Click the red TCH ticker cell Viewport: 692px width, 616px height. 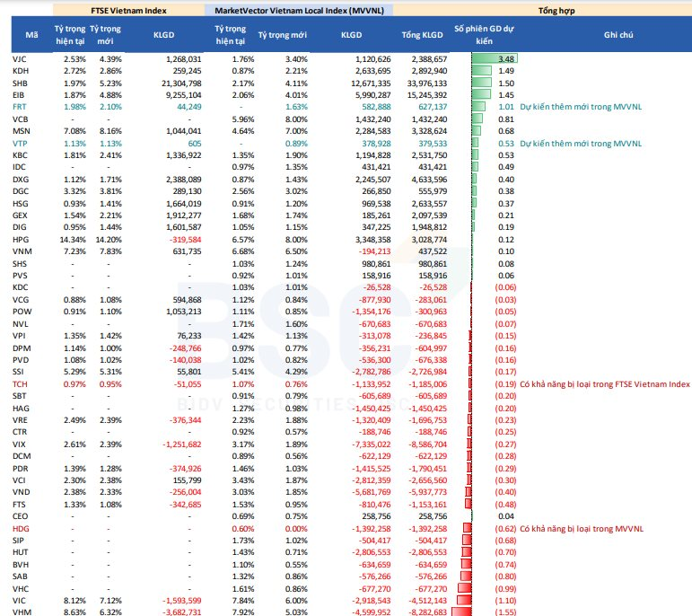tap(20, 384)
